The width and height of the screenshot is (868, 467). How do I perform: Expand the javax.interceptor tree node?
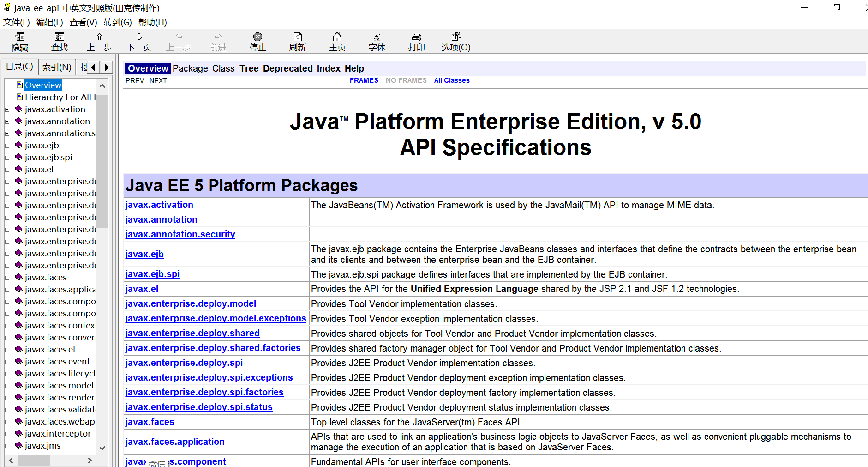tap(7, 434)
